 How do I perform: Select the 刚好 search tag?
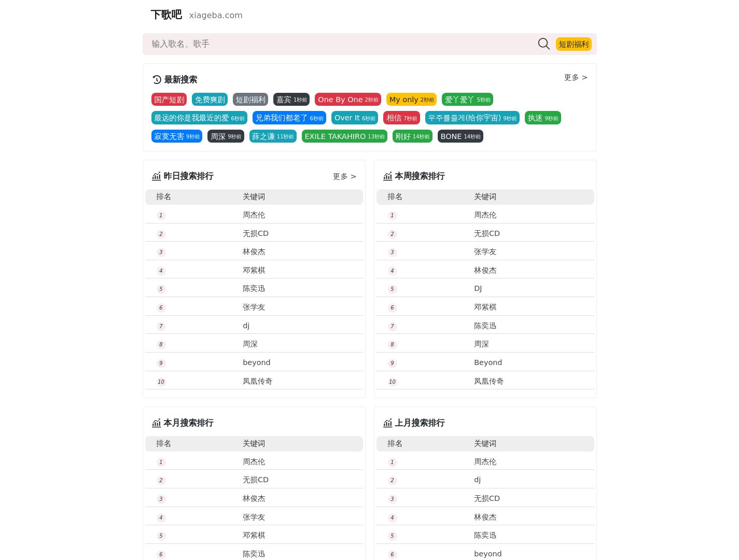pos(412,136)
